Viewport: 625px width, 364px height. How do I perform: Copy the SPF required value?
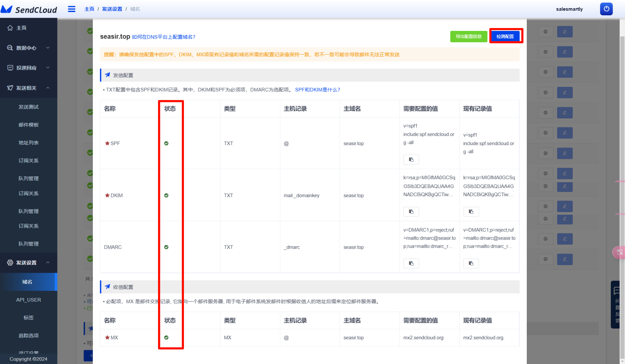coord(411,160)
